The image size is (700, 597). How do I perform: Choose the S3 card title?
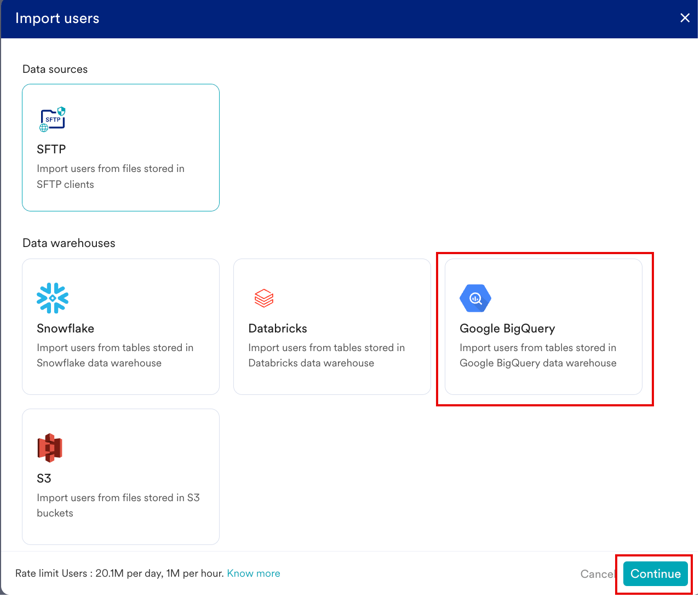(x=44, y=479)
